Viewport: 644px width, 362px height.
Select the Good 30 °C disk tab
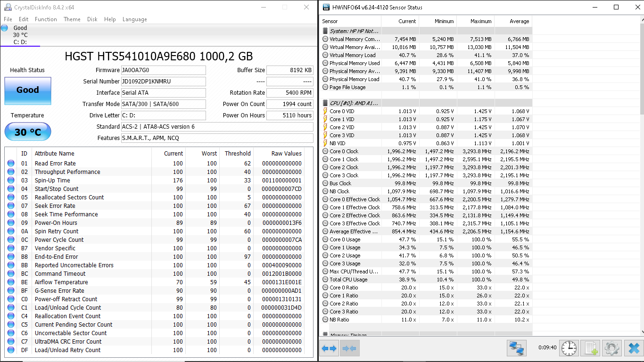(20, 35)
